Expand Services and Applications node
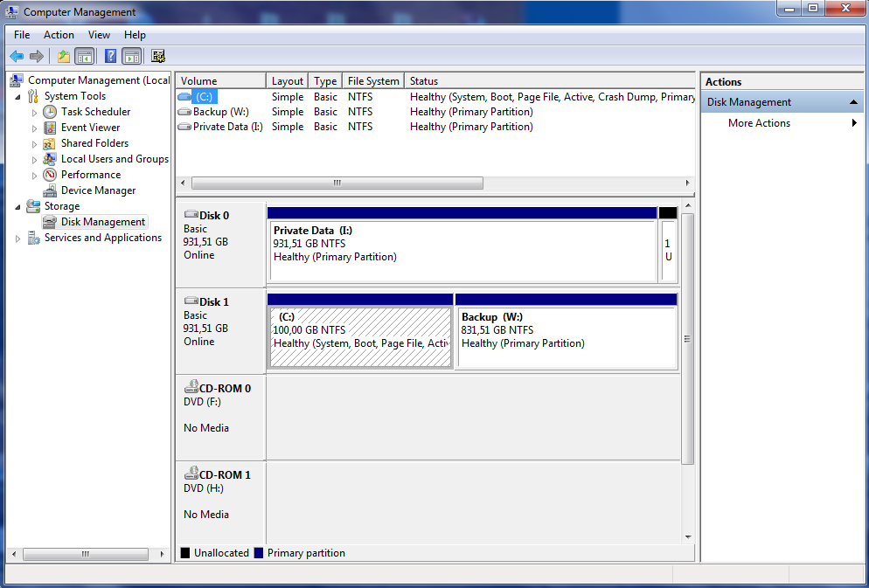Viewport: 869px width, 588px height. 17,239
